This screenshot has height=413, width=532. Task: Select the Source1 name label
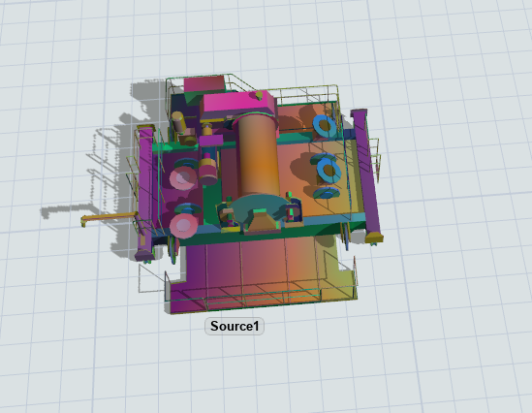tap(235, 326)
